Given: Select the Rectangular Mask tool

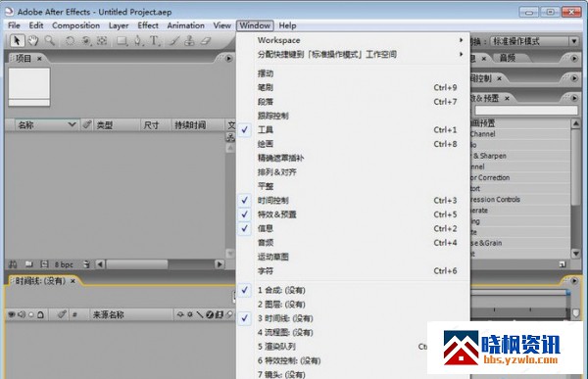Looking at the screenshot, I should pos(122,40).
